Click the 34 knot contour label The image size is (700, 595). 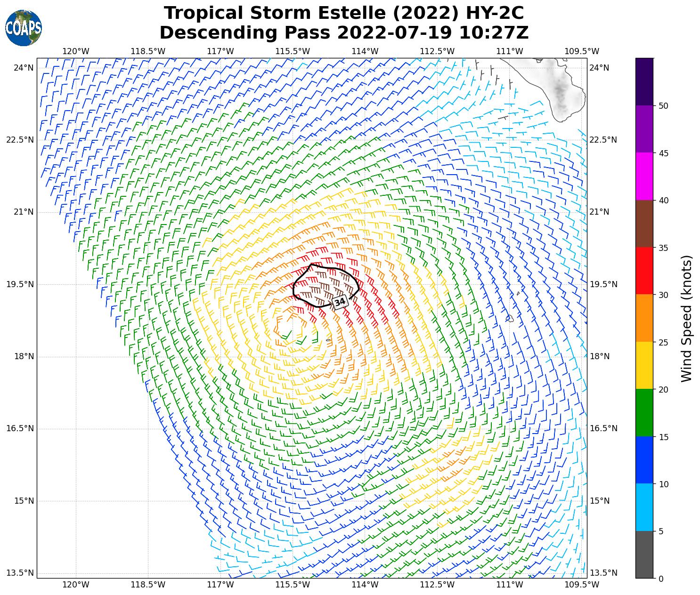pos(340,302)
